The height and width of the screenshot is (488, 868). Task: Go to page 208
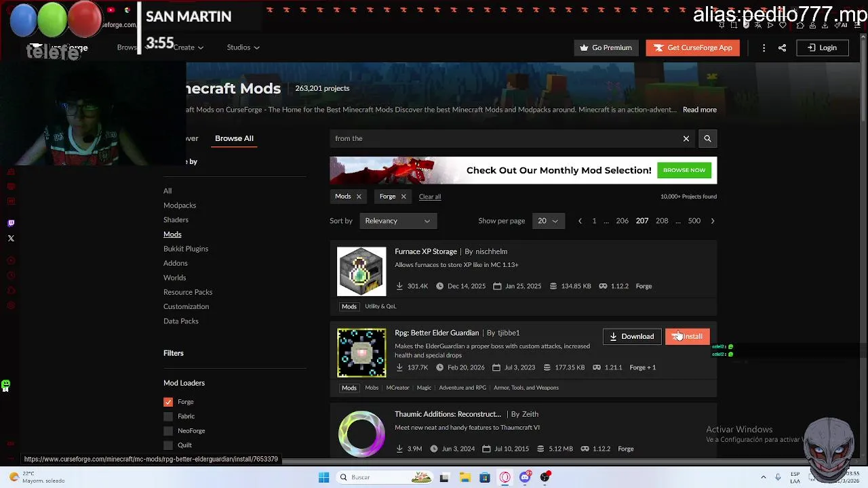point(662,221)
